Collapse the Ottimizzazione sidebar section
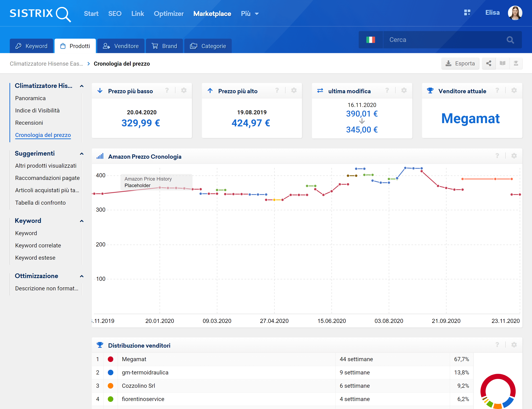Image resolution: width=532 pixels, height=409 pixels. (x=82, y=276)
